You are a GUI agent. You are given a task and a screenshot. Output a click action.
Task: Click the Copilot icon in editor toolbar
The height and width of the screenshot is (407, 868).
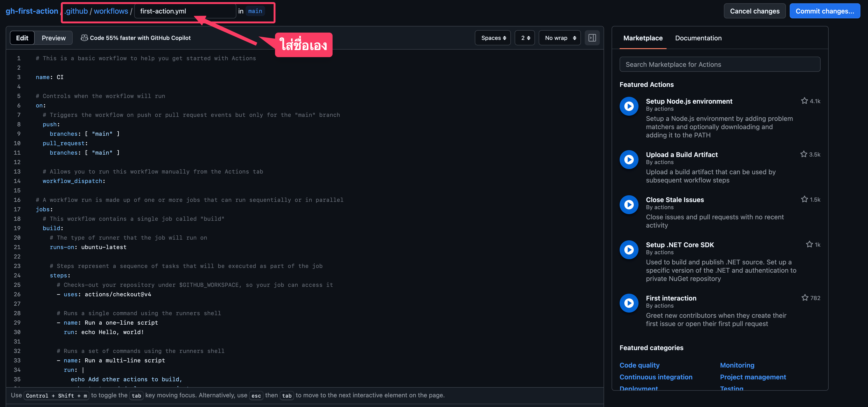(84, 38)
